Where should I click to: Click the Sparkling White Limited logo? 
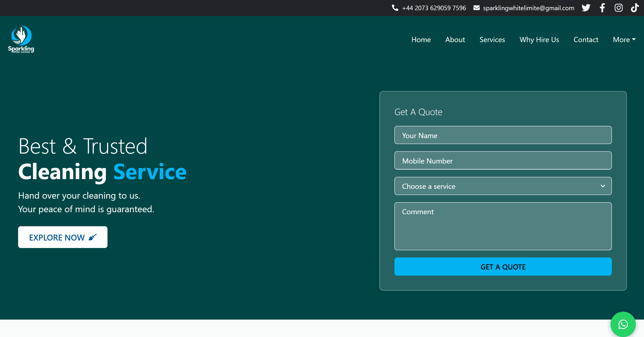(x=21, y=39)
